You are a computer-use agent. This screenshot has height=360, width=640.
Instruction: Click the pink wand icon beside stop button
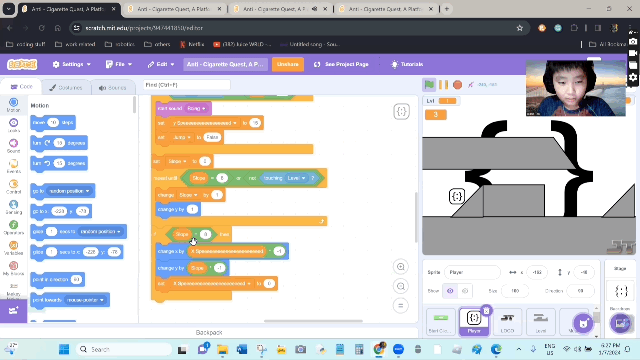coord(471,84)
